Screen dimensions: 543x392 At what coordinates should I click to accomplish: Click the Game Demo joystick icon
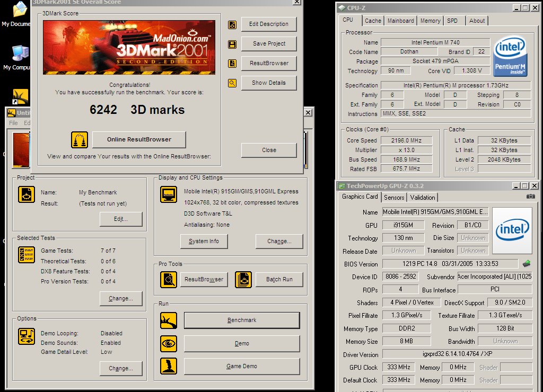pyautogui.click(x=169, y=366)
